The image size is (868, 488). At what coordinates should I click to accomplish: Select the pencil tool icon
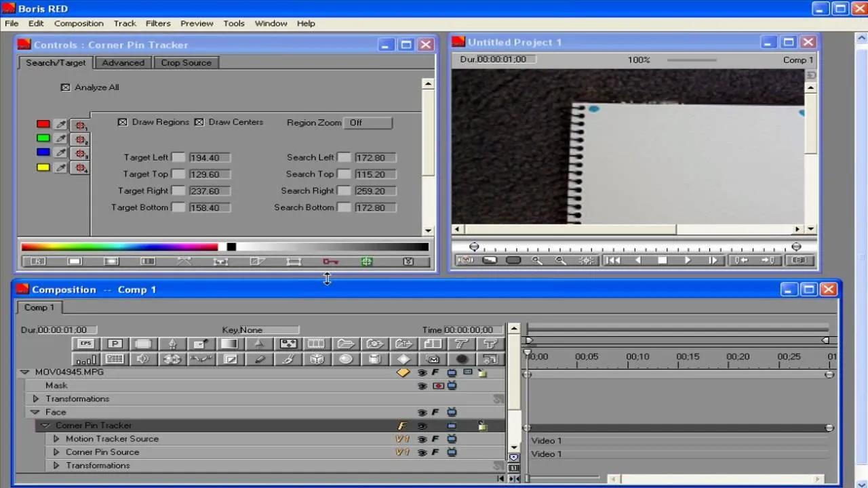259,359
